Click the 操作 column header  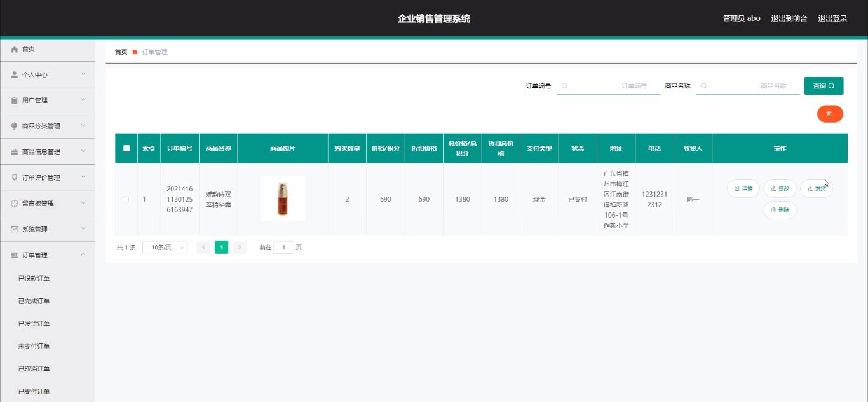pyautogui.click(x=780, y=148)
